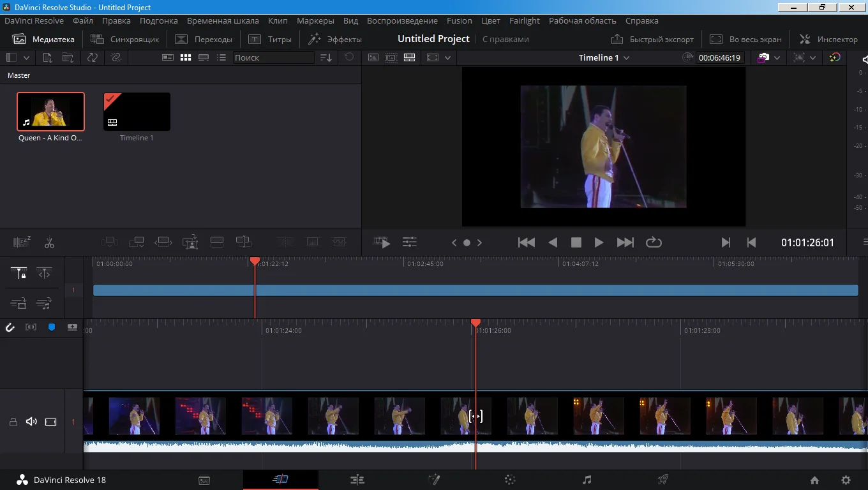Click the Быстрый экспорт button
The image size is (868, 490).
coord(652,39)
